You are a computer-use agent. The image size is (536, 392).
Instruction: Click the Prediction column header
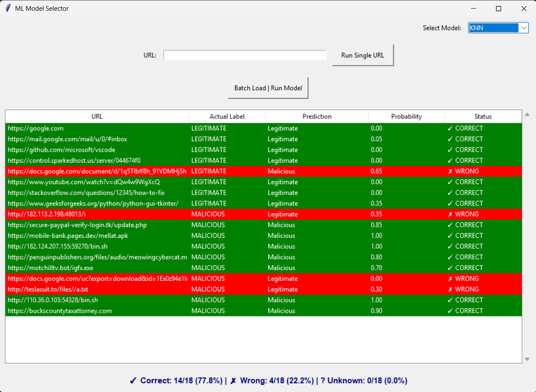click(317, 116)
